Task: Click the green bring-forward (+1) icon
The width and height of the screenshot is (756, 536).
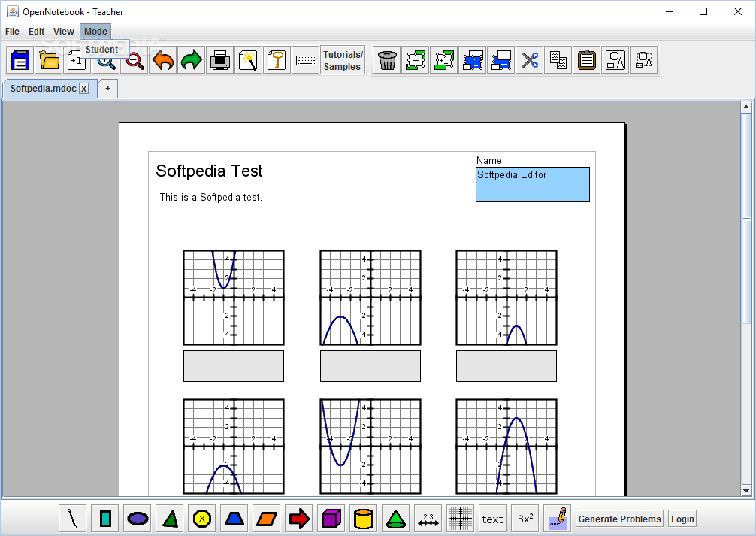Action: [x=443, y=60]
